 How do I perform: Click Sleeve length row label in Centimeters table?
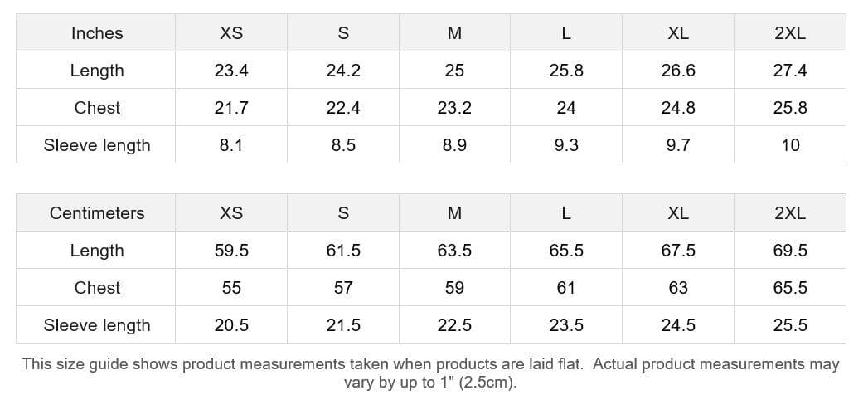point(97,325)
